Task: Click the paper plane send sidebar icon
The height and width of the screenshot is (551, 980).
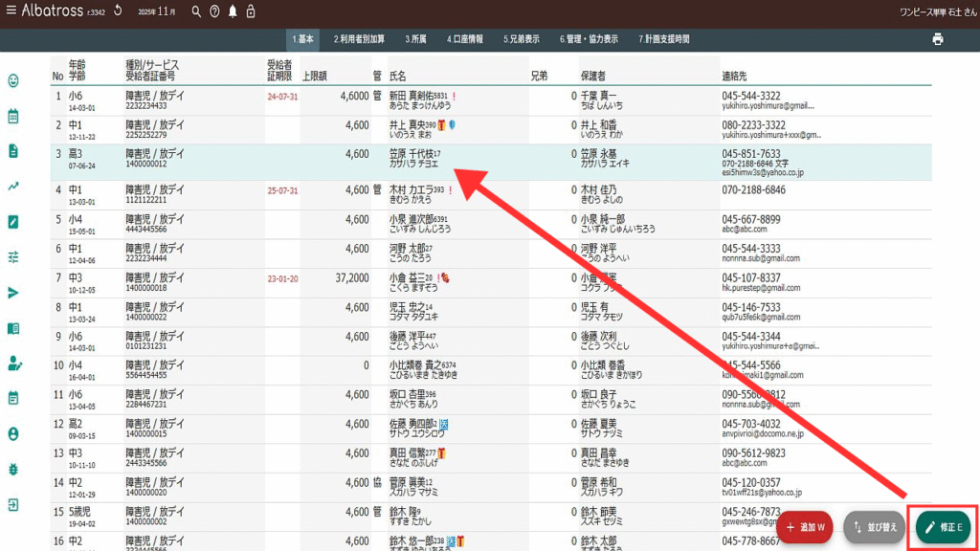Action: coord(13,293)
